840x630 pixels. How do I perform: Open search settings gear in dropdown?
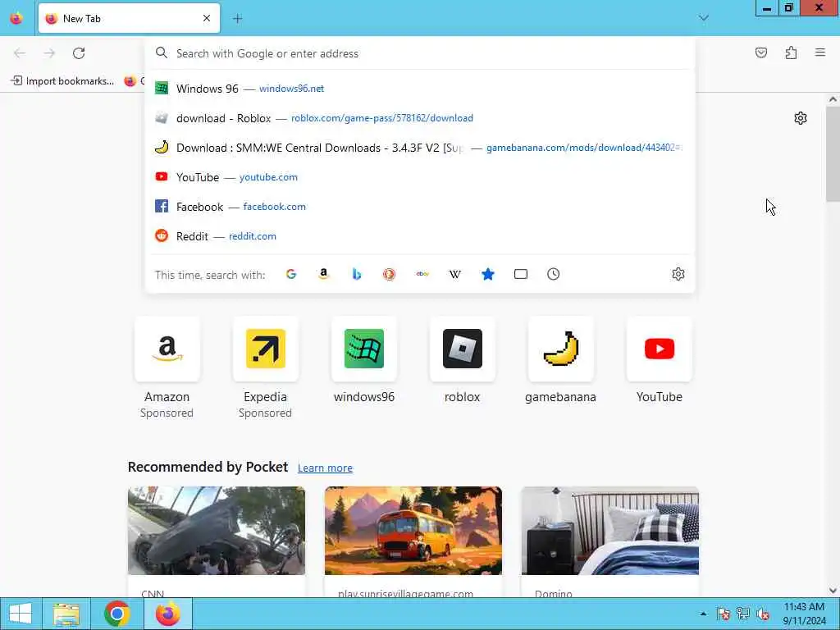click(x=678, y=274)
